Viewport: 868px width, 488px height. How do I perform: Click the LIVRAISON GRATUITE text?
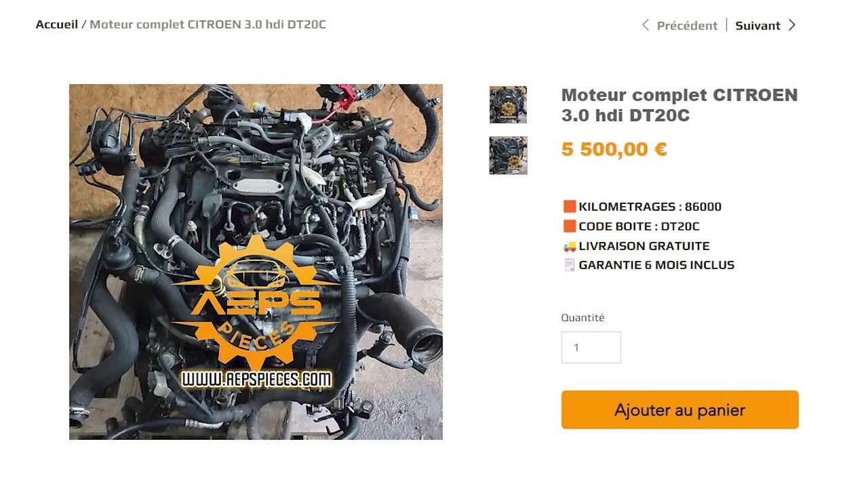click(644, 246)
